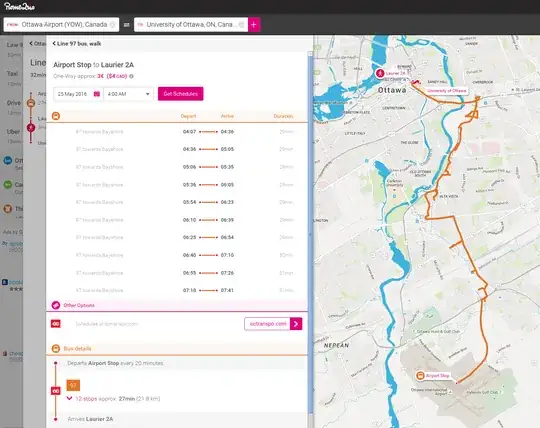540x428 pixels.
Task: Open the calendar date picker icon
Action: 97,94
